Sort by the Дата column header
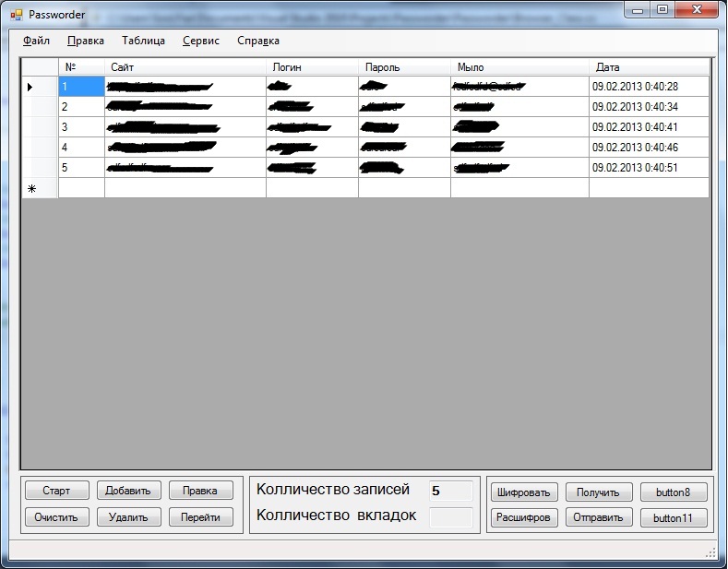 (x=649, y=67)
